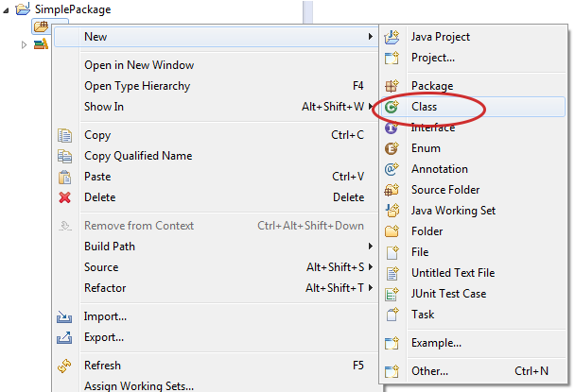575x392 pixels.
Task: Select Refactor menu entry
Action: click(x=216, y=288)
